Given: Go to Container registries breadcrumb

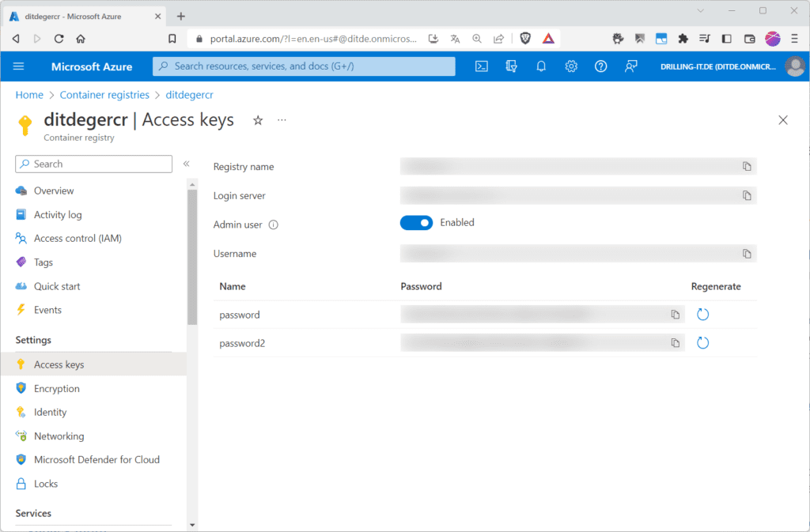Looking at the screenshot, I should tap(104, 95).
